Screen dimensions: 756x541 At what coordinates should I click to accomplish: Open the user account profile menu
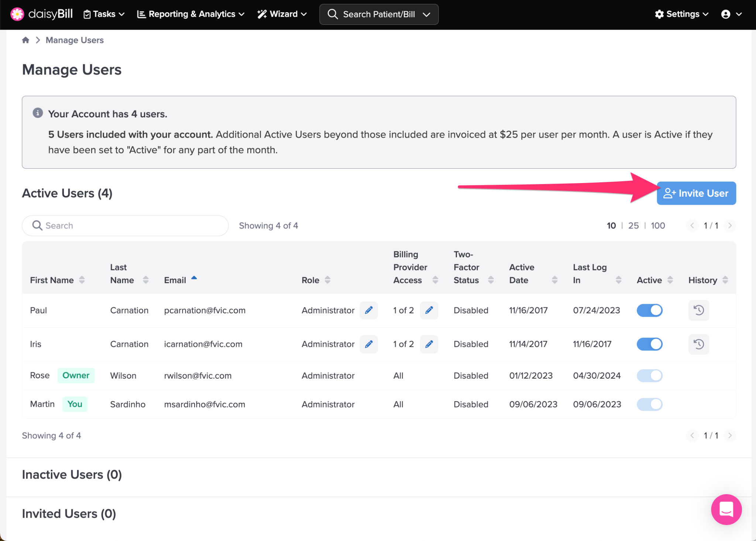tap(731, 14)
